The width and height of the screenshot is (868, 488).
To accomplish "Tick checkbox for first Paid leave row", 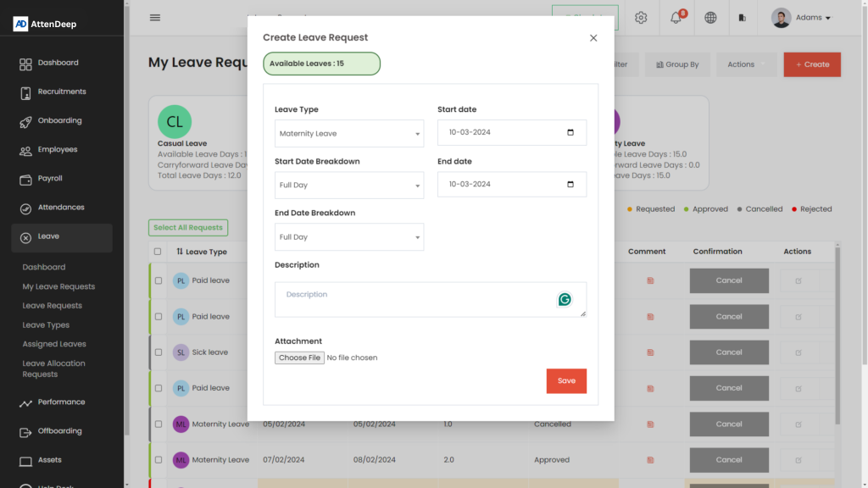I will click(158, 280).
